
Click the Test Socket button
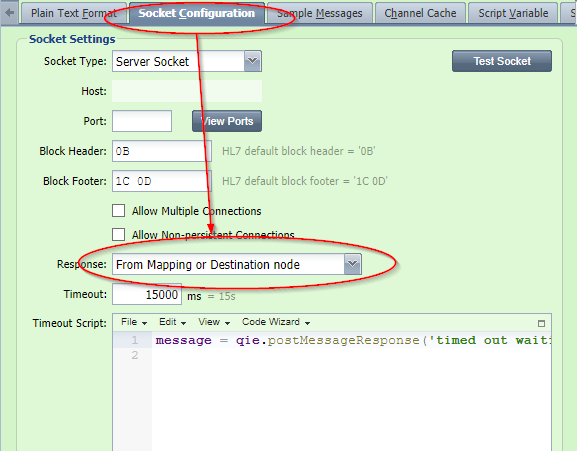[502, 61]
